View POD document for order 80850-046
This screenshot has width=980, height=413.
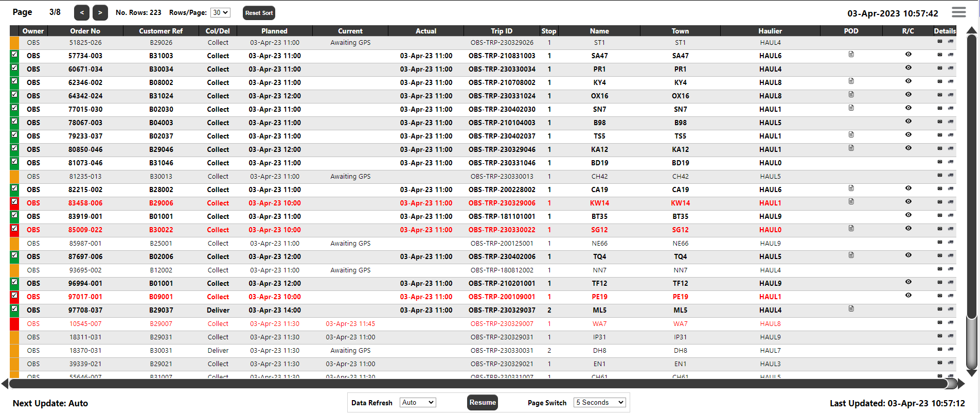[851, 148]
